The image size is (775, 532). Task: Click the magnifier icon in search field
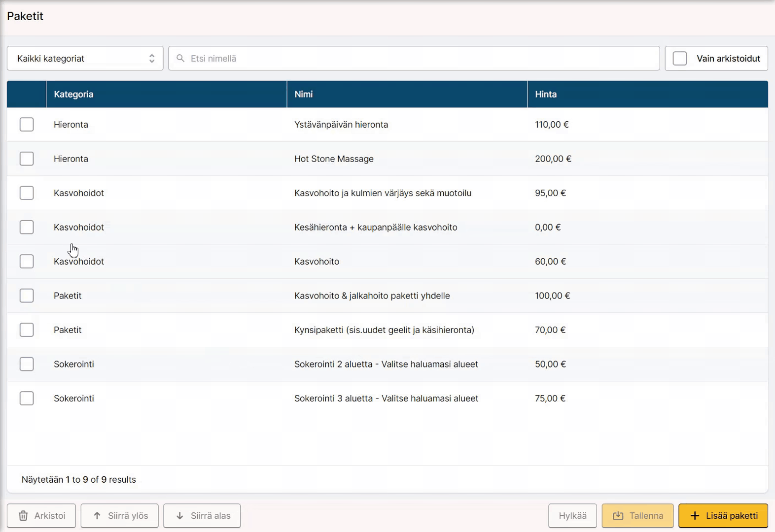click(x=180, y=59)
